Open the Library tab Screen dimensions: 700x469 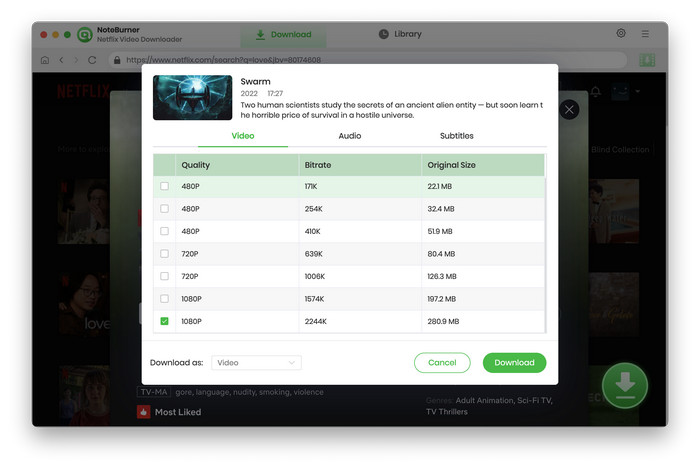coord(400,34)
